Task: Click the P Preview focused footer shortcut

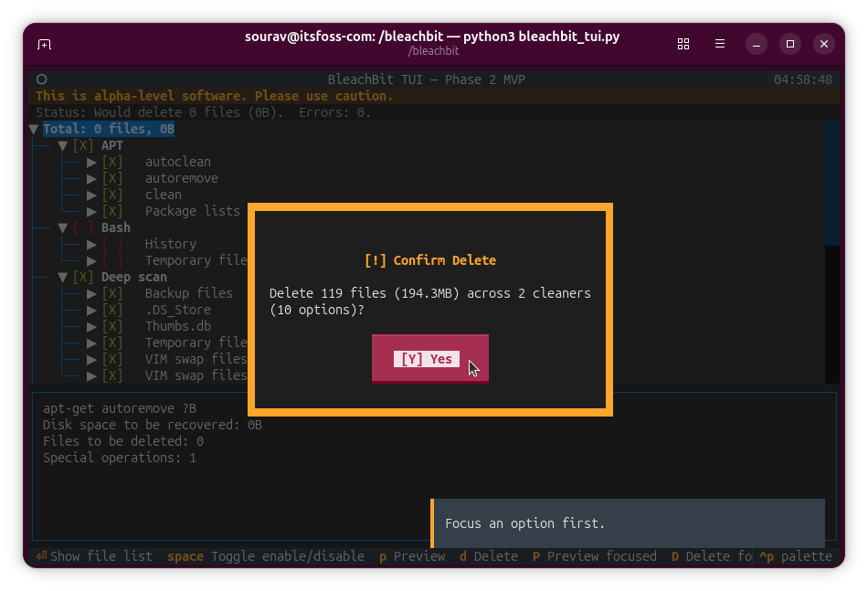Action: point(595,556)
